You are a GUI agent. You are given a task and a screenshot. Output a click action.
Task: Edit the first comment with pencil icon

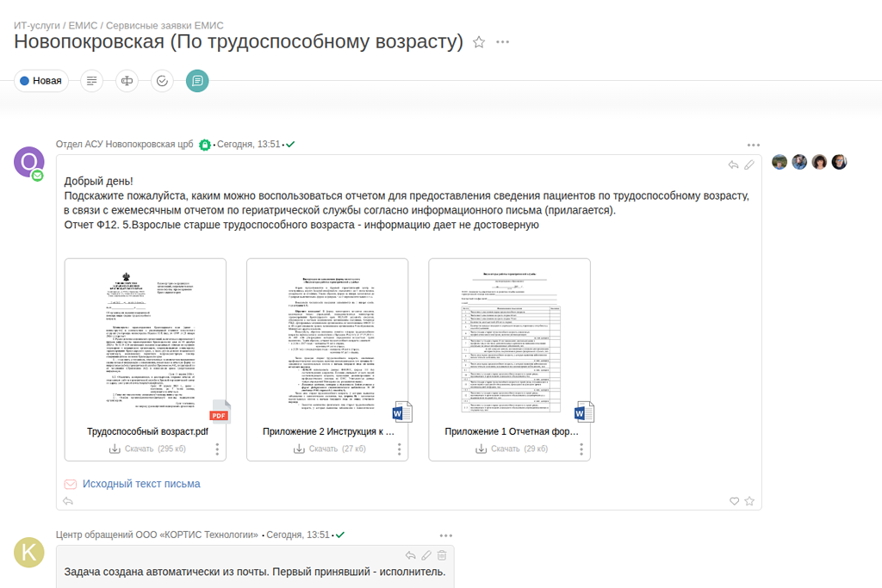749,164
